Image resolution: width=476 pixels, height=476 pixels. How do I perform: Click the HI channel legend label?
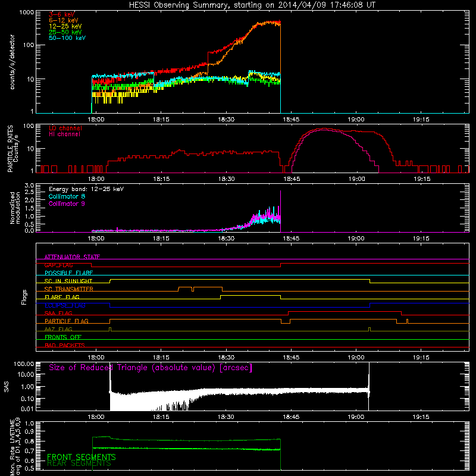(64, 134)
